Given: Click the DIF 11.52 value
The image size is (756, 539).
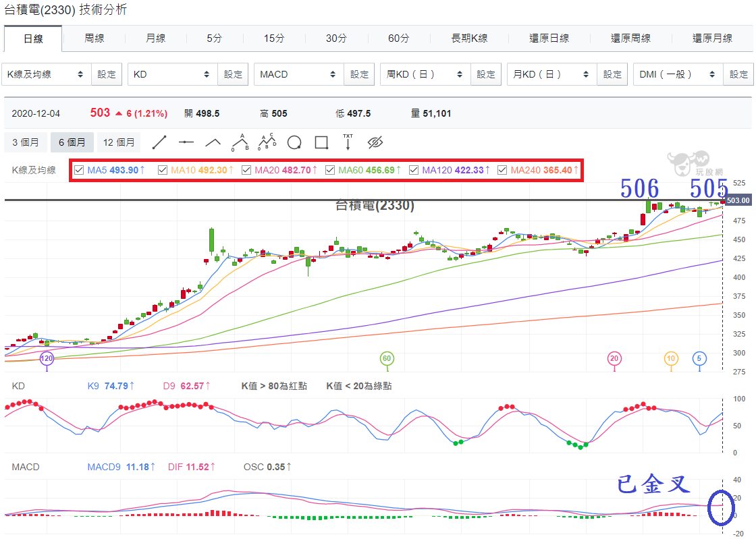Looking at the screenshot, I should (x=192, y=467).
